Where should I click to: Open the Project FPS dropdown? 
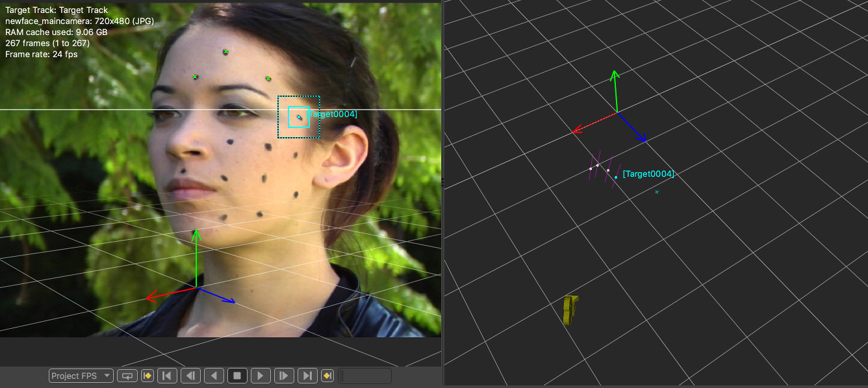point(81,376)
